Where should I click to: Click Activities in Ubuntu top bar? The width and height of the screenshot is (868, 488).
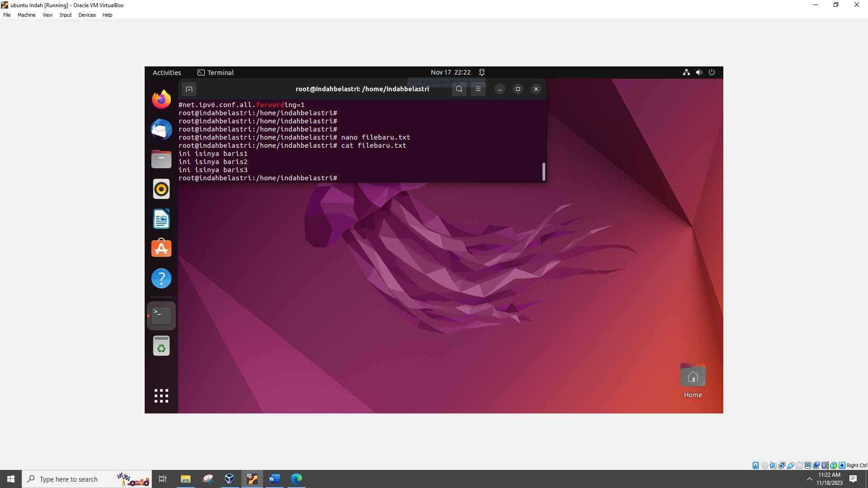[166, 72]
